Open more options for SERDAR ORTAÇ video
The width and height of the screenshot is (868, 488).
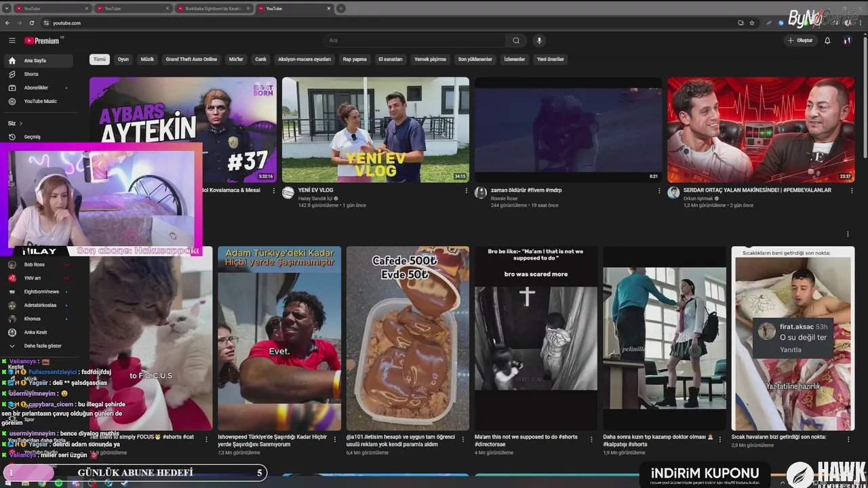point(852,191)
